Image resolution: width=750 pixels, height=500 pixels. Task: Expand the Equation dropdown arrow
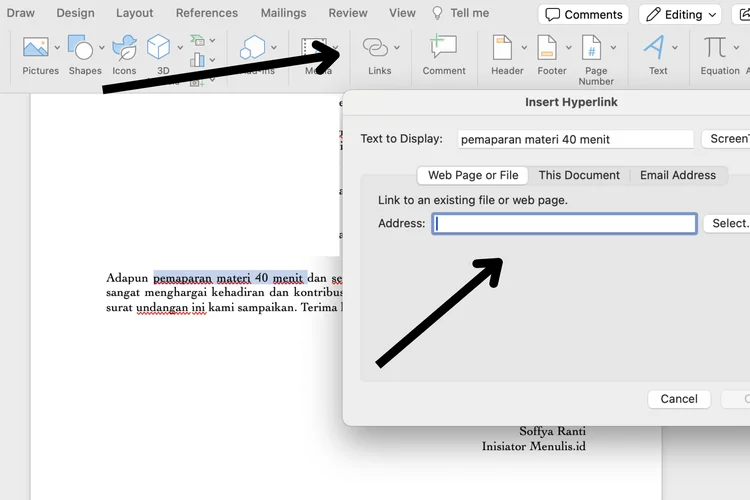coord(736,47)
